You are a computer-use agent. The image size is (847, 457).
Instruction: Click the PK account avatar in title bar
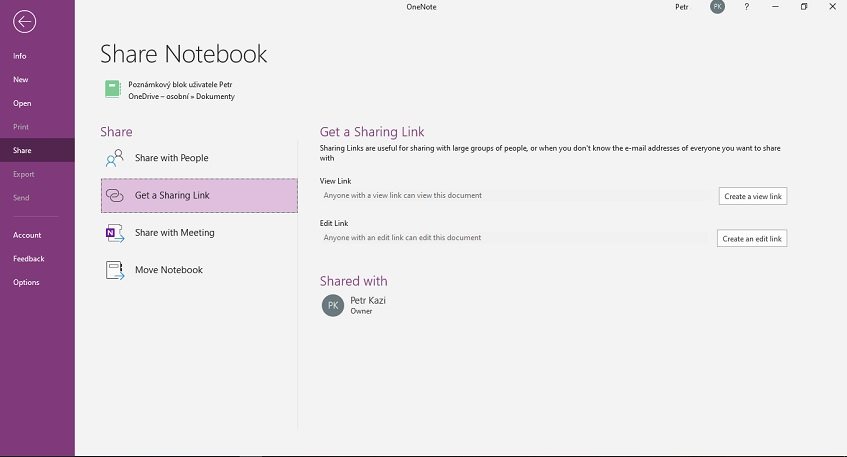point(717,7)
